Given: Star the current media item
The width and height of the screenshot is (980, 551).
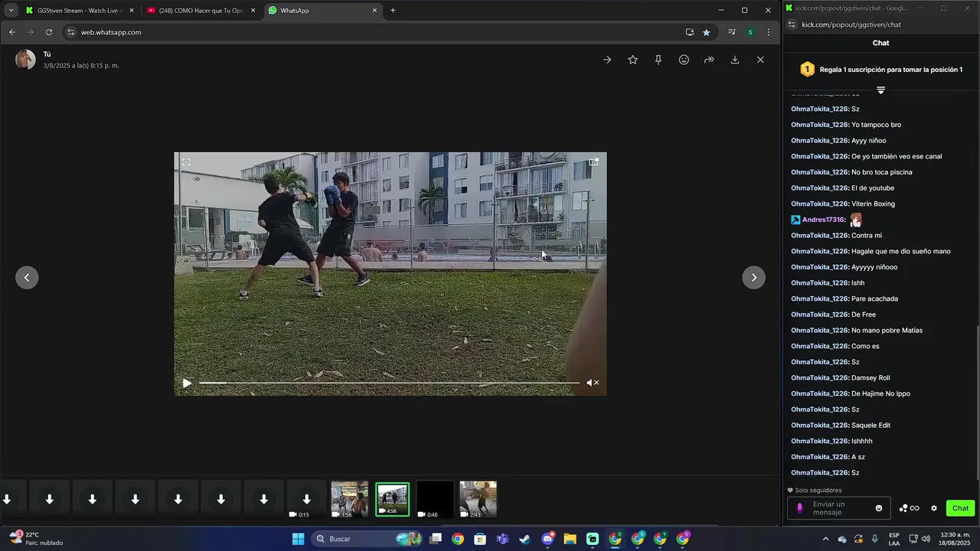Looking at the screenshot, I should tap(632, 60).
